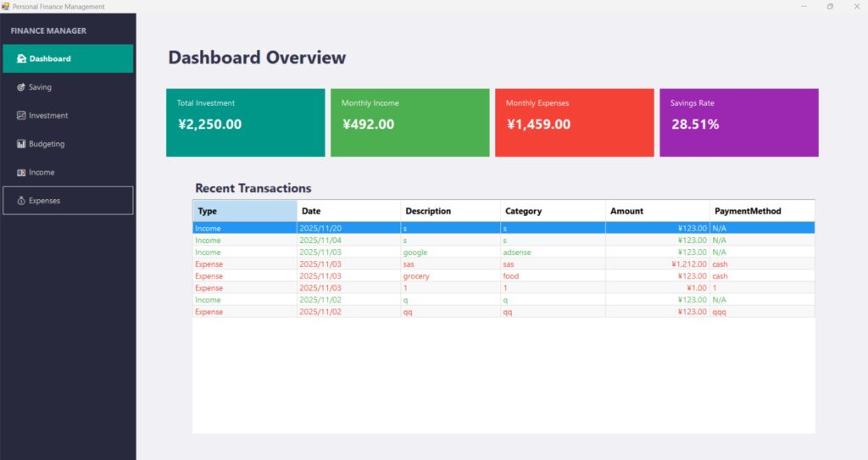
Task: Sort table by Type column header
Action: (245, 211)
